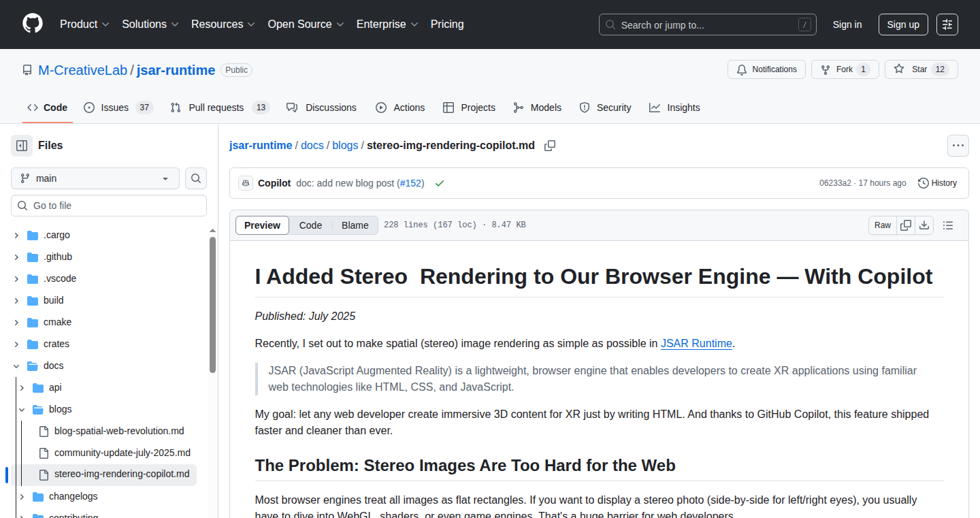Open the Models tab
The width and height of the screenshot is (980, 518).
pyautogui.click(x=537, y=108)
